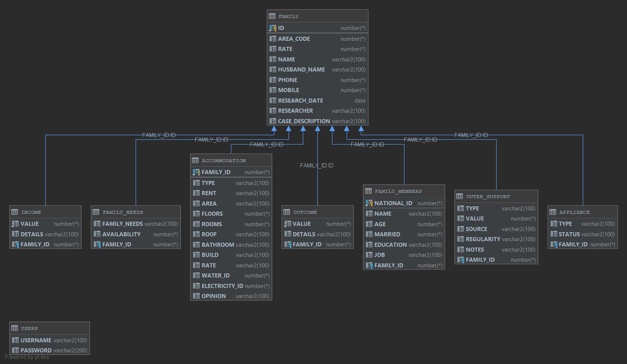Select the AVAILABILITY column in FAMILY_NEEDS

[136, 234]
